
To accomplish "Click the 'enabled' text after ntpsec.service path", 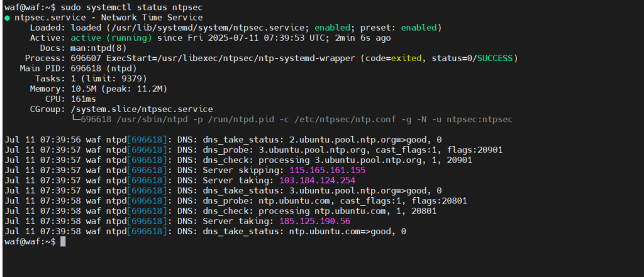I will [332, 28].
